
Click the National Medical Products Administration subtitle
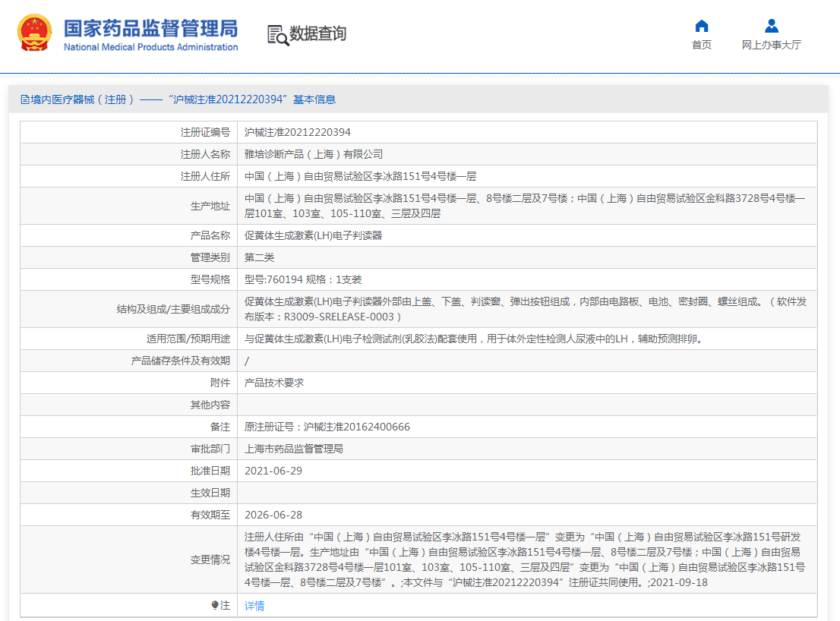tap(150, 48)
